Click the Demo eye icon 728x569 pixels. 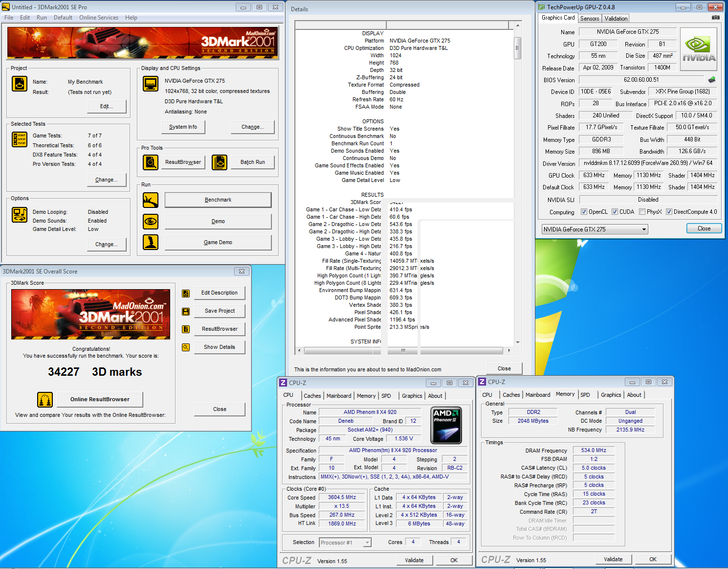tap(151, 222)
